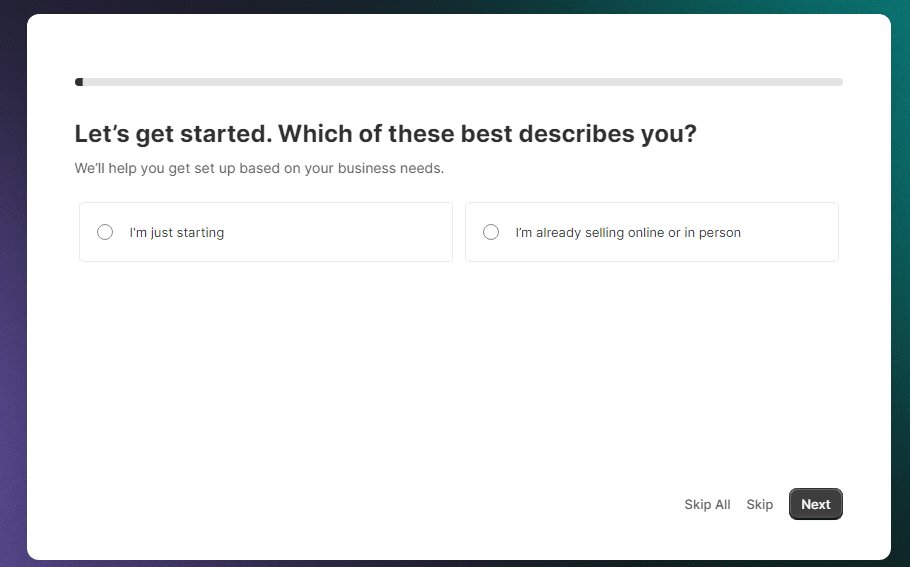This screenshot has height=567, width=910.
Task: Click the "We'll help you get set up" subtitle
Action: click(259, 168)
